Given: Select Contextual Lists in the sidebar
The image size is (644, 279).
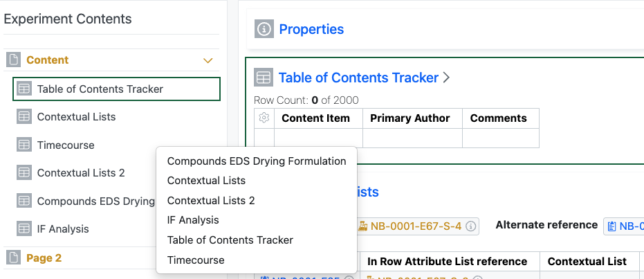Looking at the screenshot, I should coord(76,117).
